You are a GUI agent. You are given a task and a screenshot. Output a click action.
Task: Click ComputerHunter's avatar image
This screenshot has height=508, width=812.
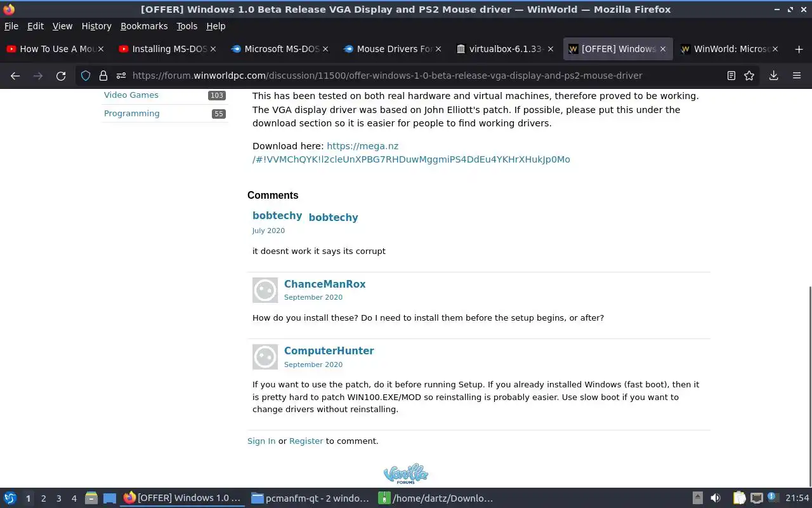265,357
